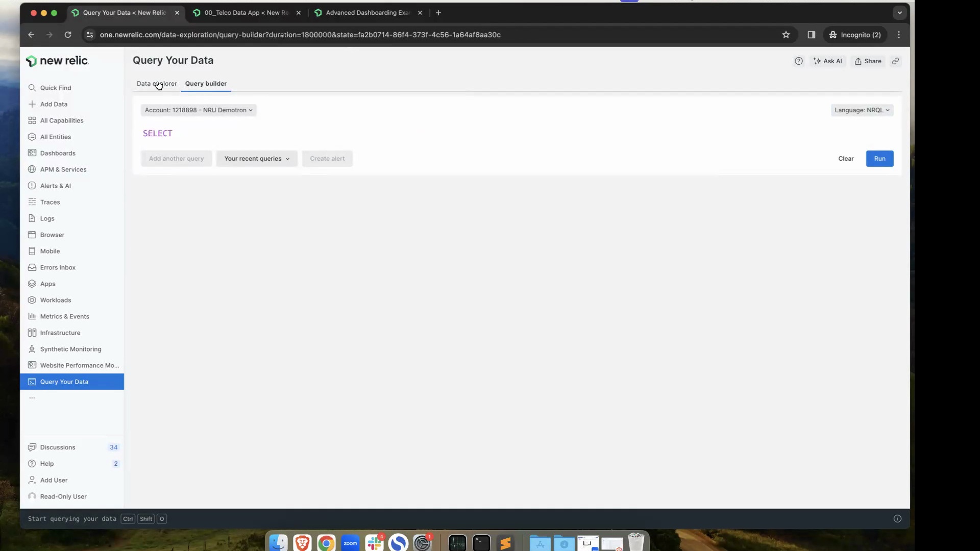Viewport: 980px width, 551px height.
Task: Expand Your recent queries dropdown
Action: [257, 159]
